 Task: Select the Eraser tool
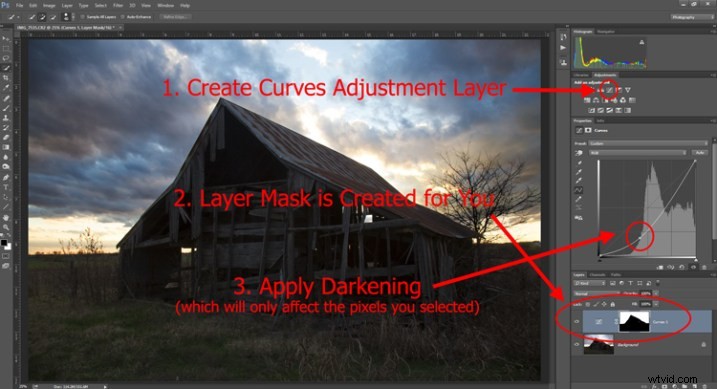point(5,138)
